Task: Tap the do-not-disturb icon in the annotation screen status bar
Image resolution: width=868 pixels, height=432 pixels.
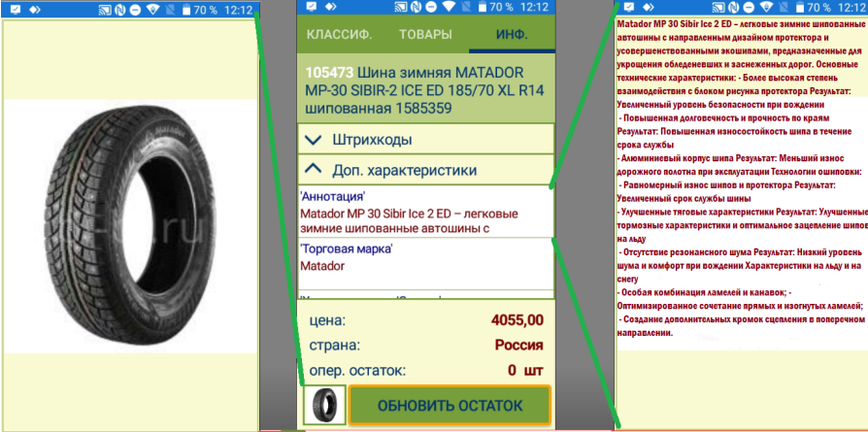Action: (749, 7)
